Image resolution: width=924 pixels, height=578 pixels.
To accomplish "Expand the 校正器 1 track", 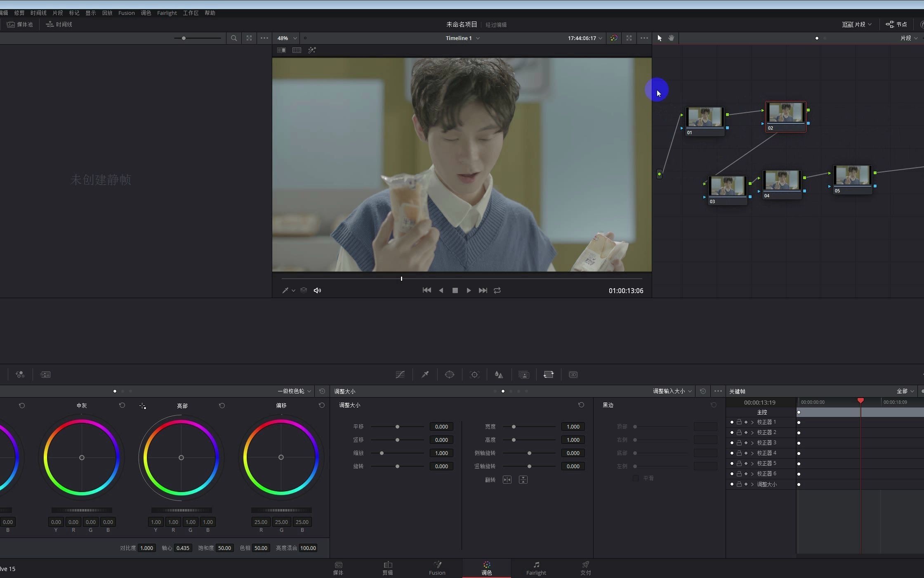I will pyautogui.click(x=752, y=422).
